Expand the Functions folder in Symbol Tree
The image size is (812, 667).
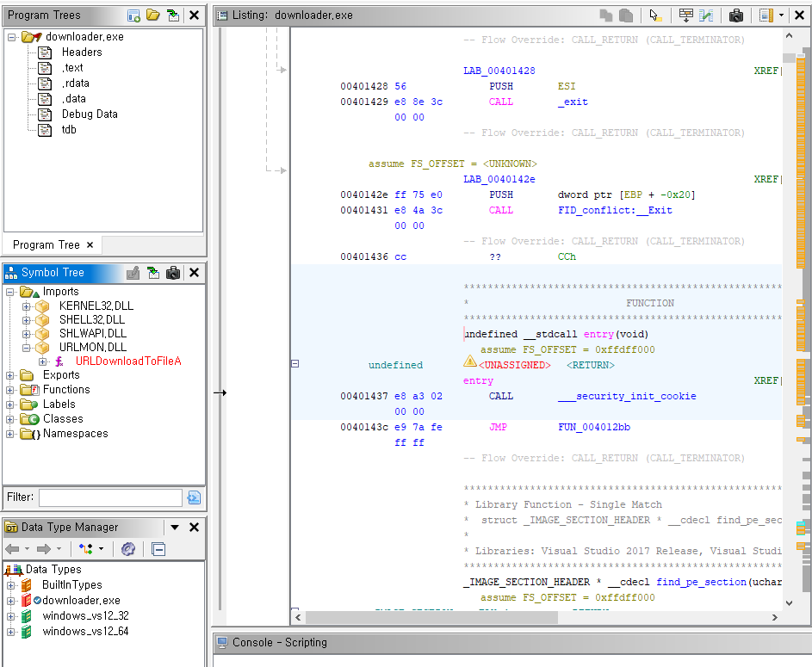10,390
